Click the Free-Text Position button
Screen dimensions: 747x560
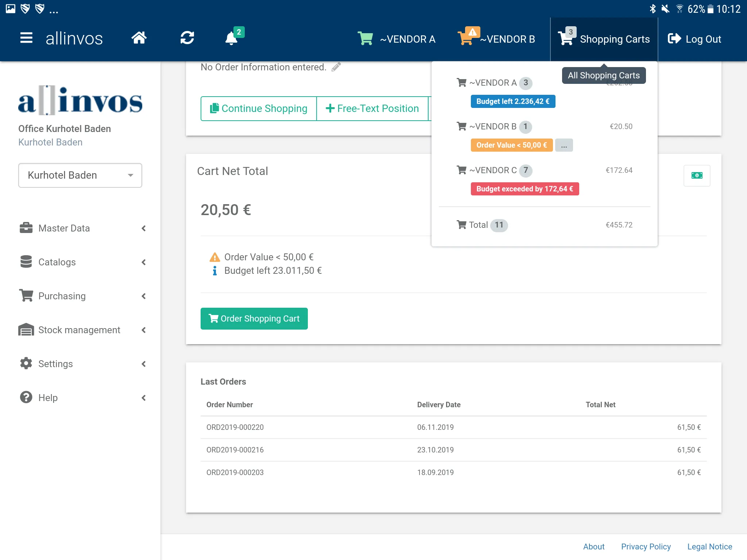[373, 109]
